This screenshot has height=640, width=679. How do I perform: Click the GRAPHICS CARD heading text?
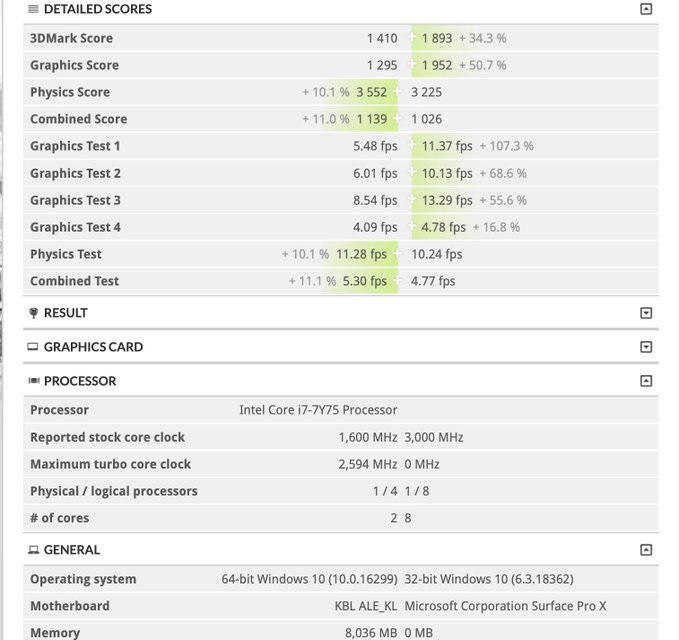(x=93, y=347)
